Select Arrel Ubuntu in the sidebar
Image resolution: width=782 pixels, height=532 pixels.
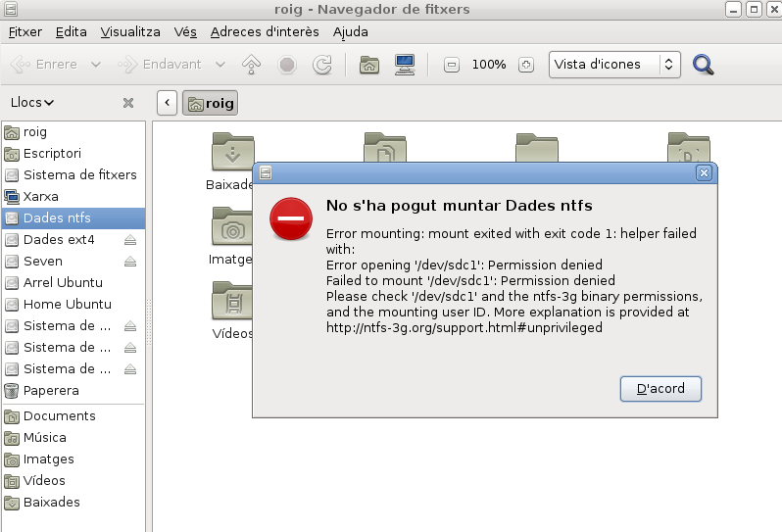73,283
